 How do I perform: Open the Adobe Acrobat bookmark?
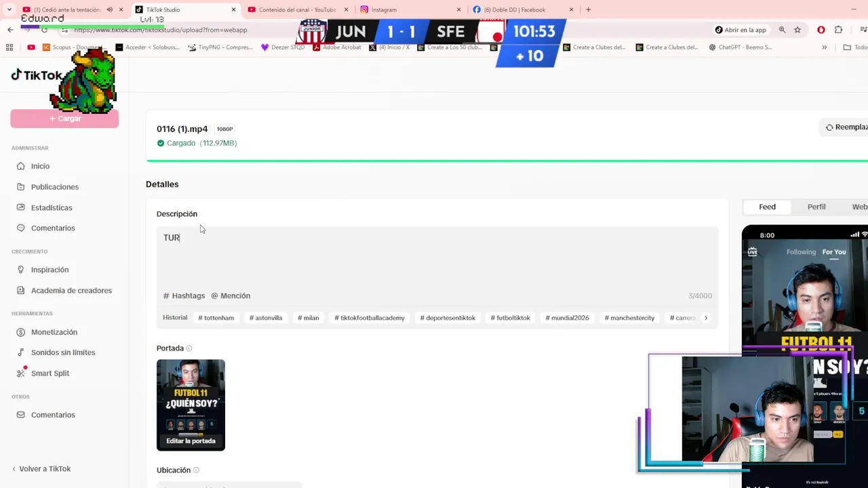coord(337,47)
